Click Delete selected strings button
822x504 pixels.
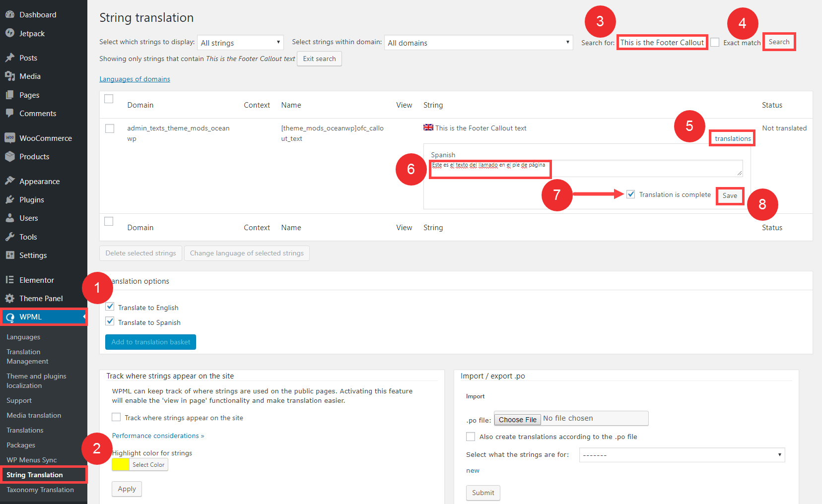point(140,253)
